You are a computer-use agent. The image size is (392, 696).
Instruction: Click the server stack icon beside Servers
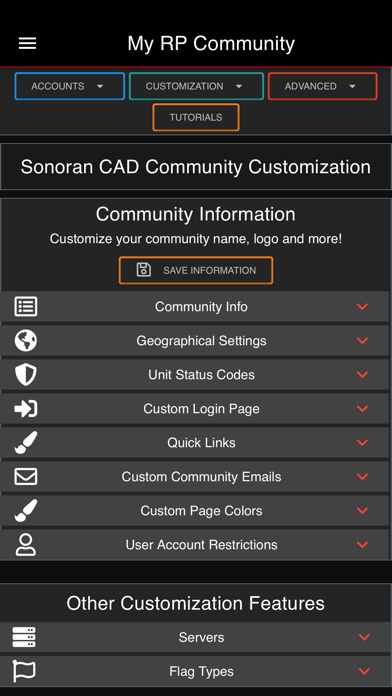24,637
